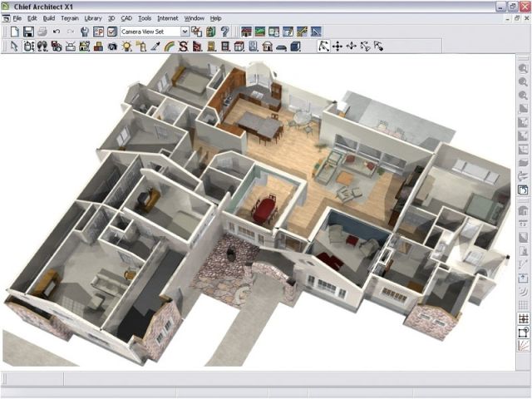Click the top magnifier zoom icon in right sidebar
The image size is (532, 399).
523,68
